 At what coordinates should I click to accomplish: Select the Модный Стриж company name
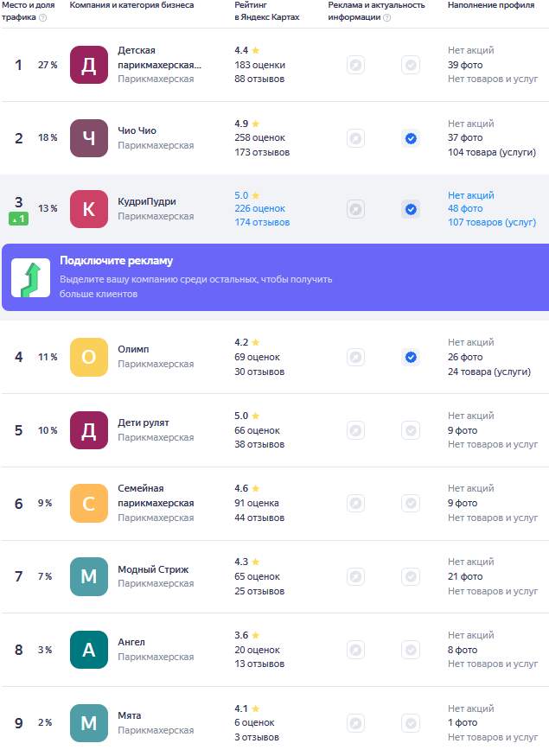tap(153, 569)
